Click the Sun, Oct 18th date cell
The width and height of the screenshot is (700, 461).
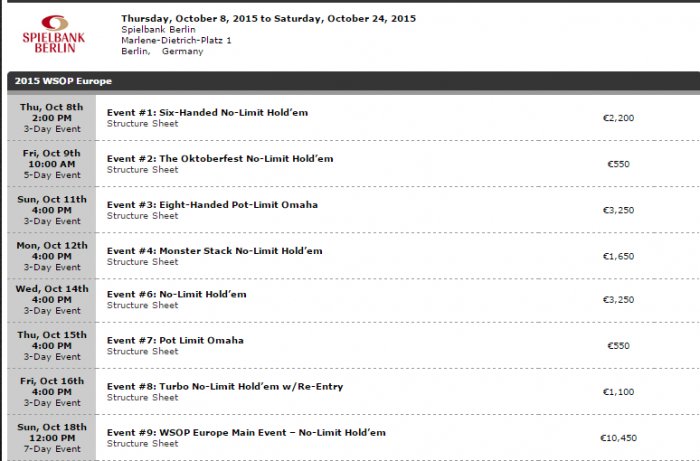click(53, 438)
